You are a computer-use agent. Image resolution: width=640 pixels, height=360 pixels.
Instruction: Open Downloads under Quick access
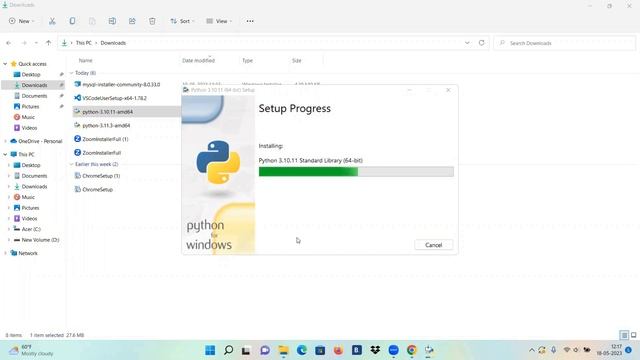coord(31,85)
